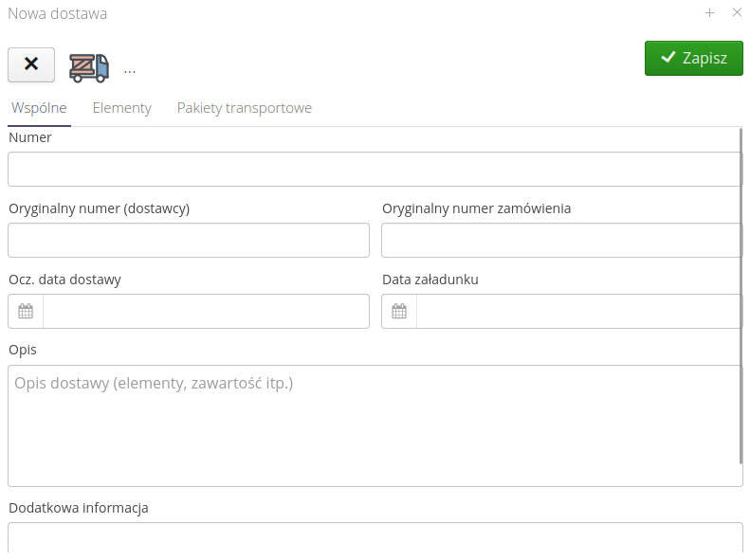Image resolution: width=750 pixels, height=560 pixels.
Task: Click the ellipsis next to truck icon
Action: [130, 69]
